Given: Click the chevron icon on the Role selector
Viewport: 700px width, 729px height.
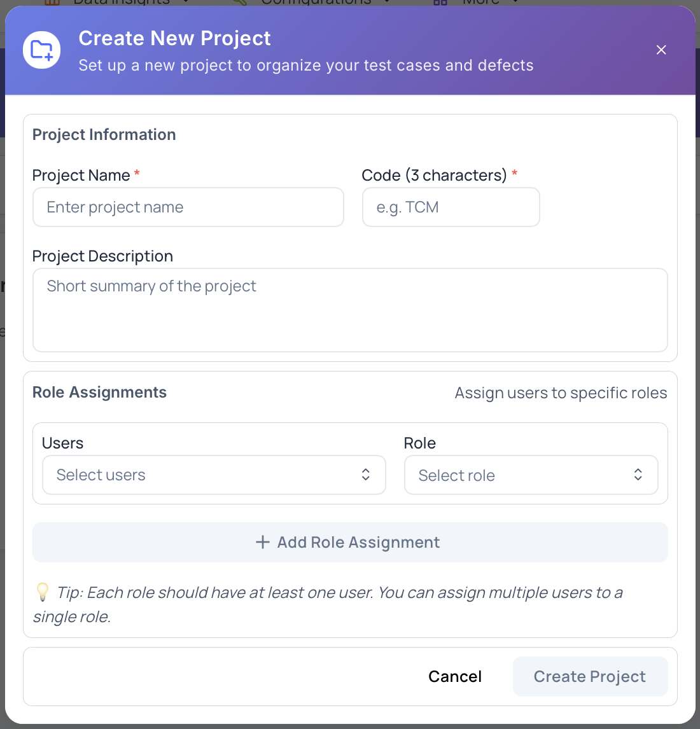Looking at the screenshot, I should point(637,475).
